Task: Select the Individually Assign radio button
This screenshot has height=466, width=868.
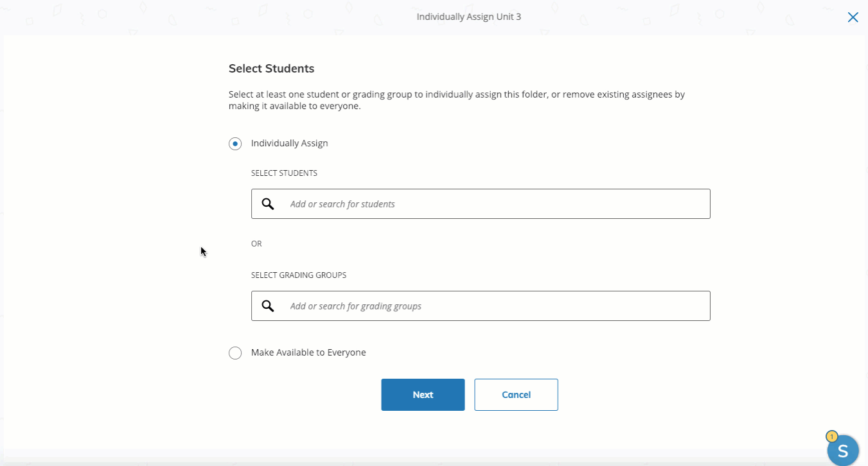Action: pos(235,144)
